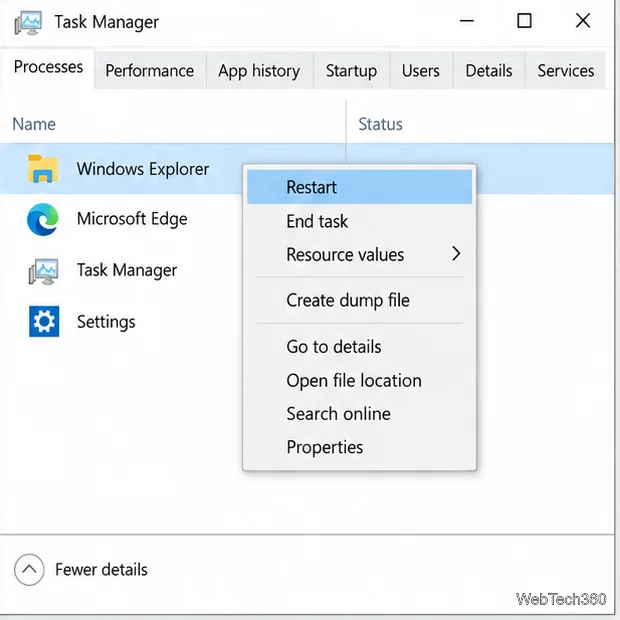Switch to the Services tab
The height and width of the screenshot is (620, 620).
point(565,71)
